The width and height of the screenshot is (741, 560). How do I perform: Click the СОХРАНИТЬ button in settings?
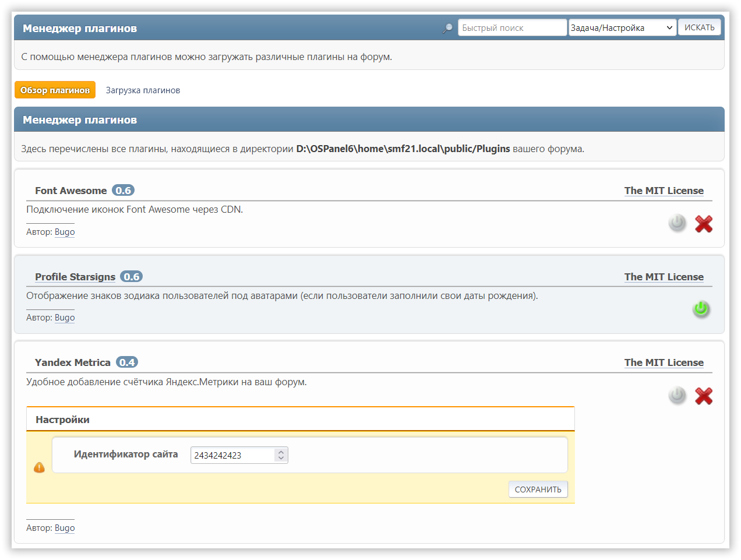click(538, 489)
